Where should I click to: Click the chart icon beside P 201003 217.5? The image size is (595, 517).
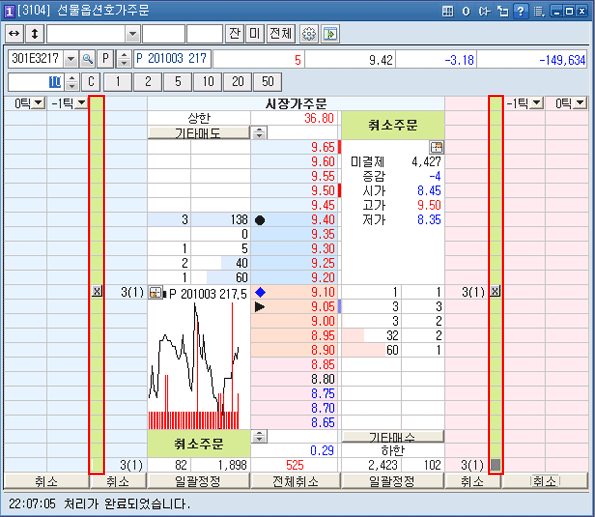click(155, 293)
